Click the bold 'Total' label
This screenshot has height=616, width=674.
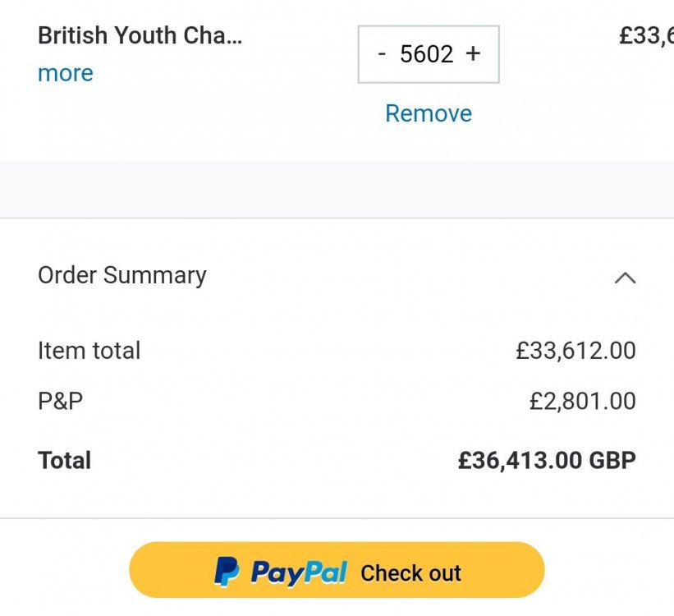pos(64,460)
